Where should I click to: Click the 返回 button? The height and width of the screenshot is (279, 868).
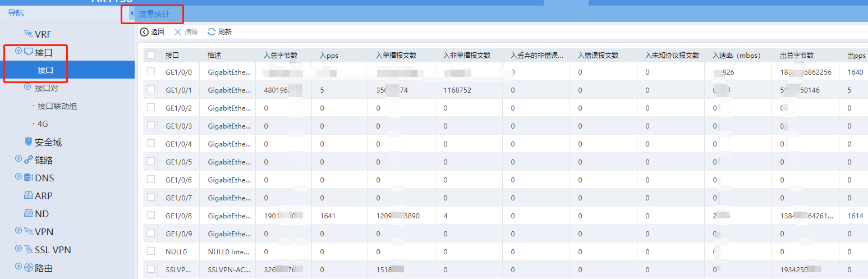(x=152, y=32)
